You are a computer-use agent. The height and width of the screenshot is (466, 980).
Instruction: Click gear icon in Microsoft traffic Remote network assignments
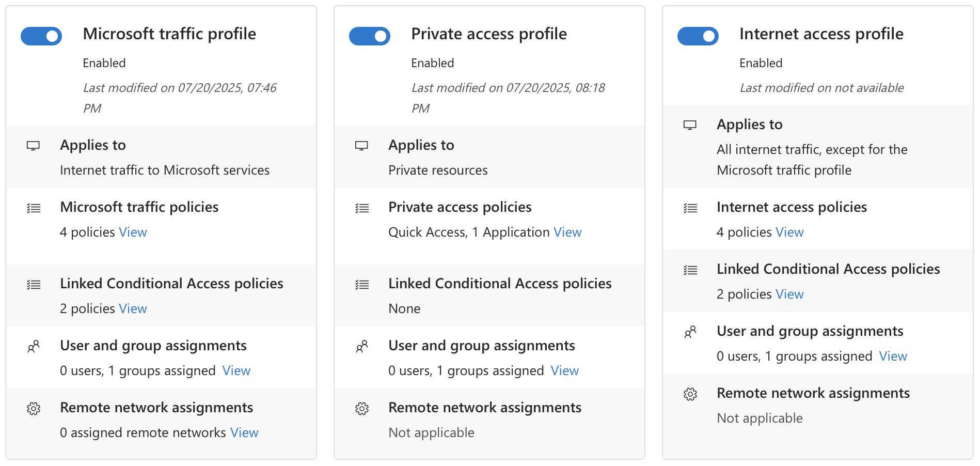tap(34, 409)
